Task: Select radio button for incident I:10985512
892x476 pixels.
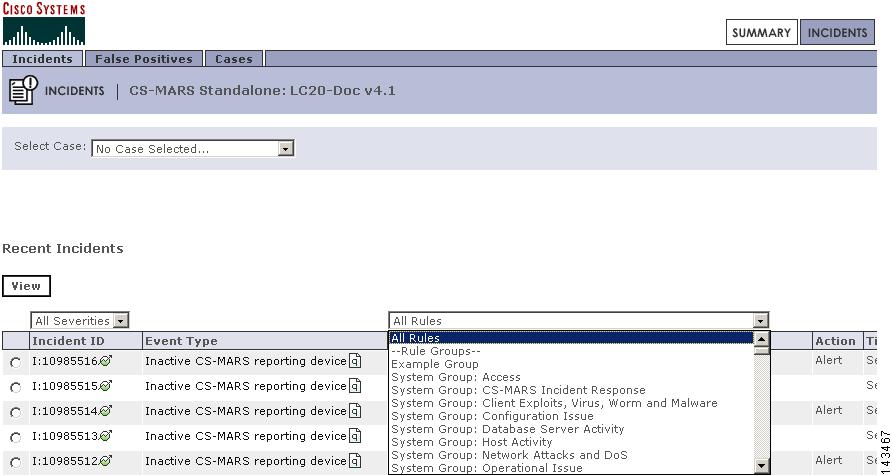Action: point(15,462)
